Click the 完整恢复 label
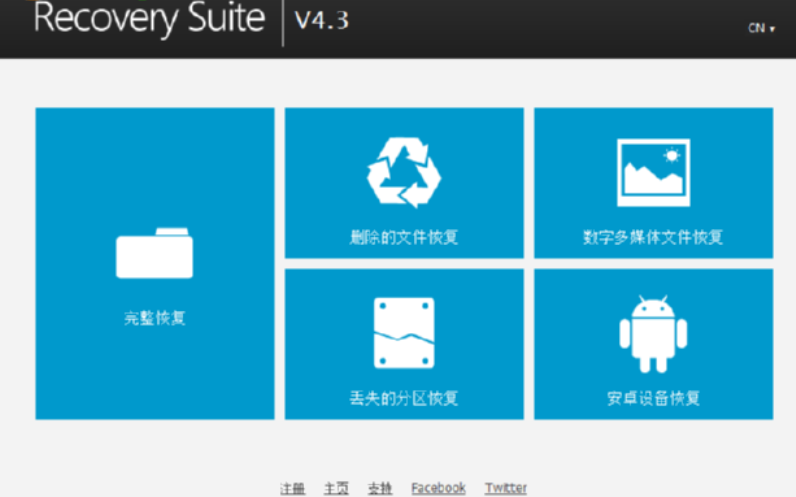796x497 pixels. 155,318
